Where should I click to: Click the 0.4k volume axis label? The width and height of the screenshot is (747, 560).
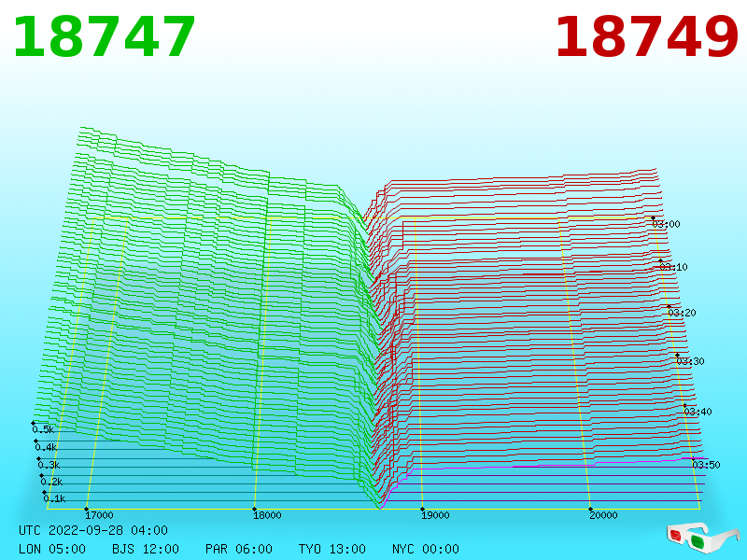click(46, 448)
